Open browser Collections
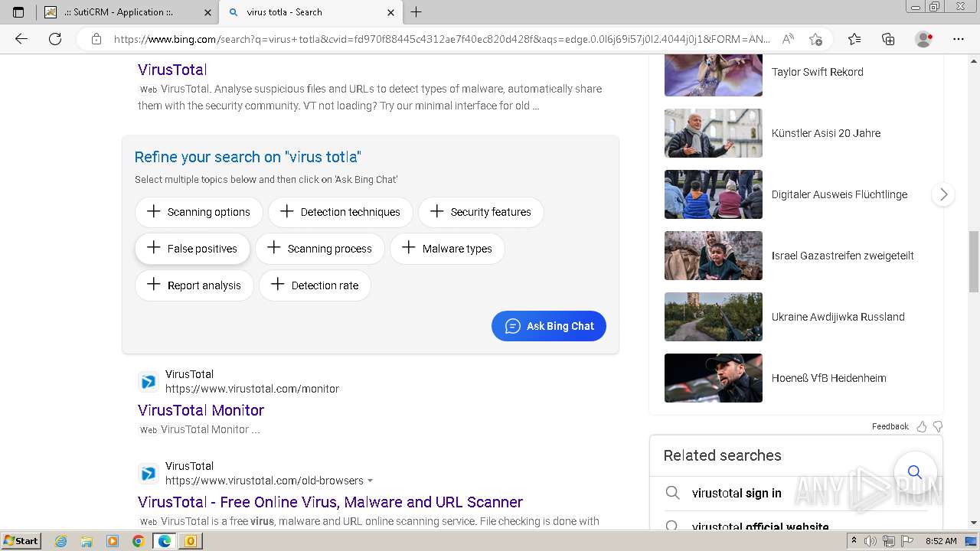The width and height of the screenshot is (980, 551). point(888,39)
